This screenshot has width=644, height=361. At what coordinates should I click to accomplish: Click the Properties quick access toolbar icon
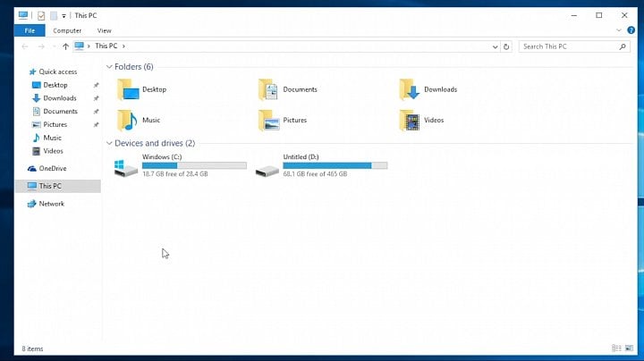41,15
